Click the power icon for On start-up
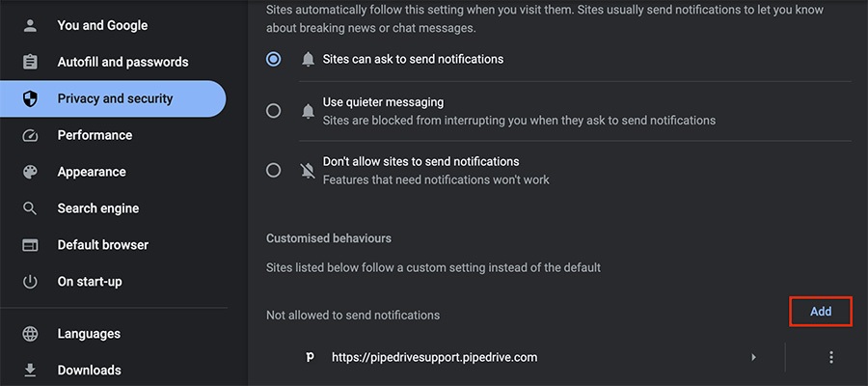 [30, 282]
